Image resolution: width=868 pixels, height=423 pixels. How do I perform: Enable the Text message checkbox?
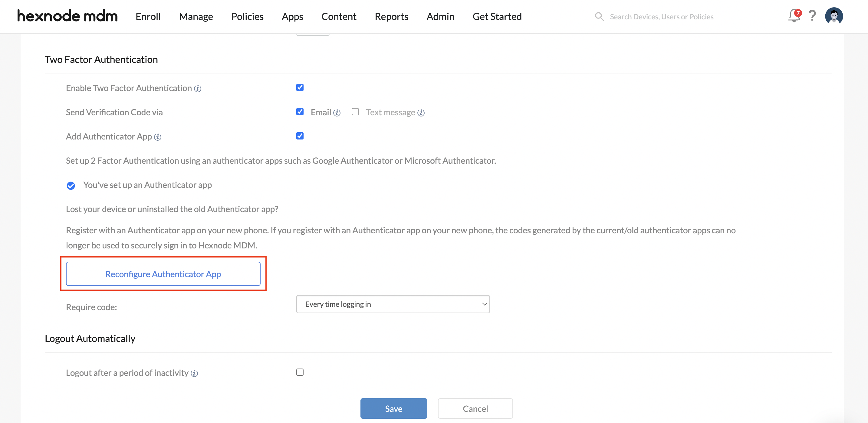[x=355, y=112]
